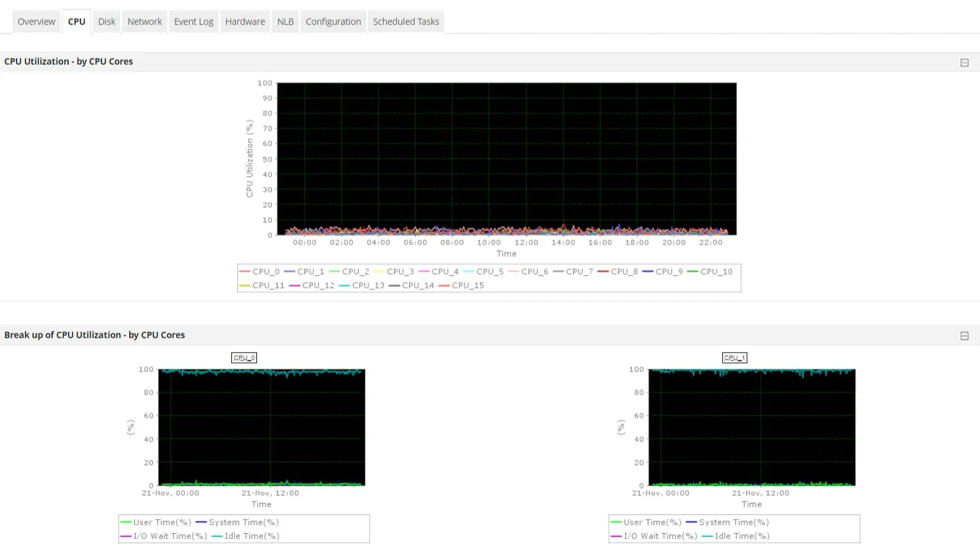Click the CPU_1 breakup chart plot area

point(752,427)
